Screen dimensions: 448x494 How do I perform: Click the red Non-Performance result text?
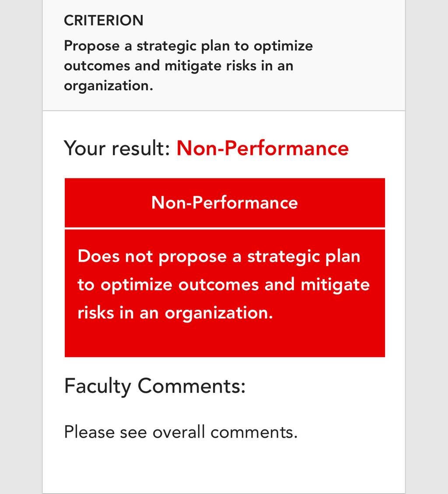tap(263, 148)
